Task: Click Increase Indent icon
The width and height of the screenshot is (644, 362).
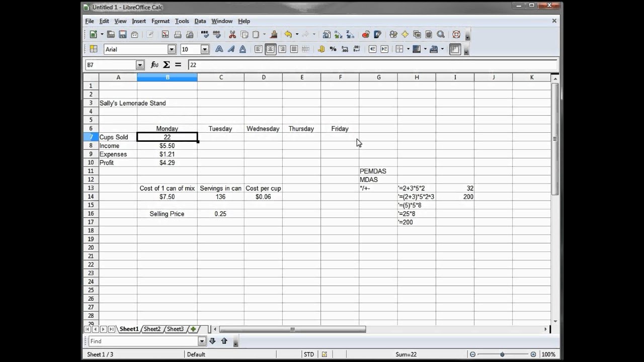Action: pyautogui.click(x=385, y=49)
